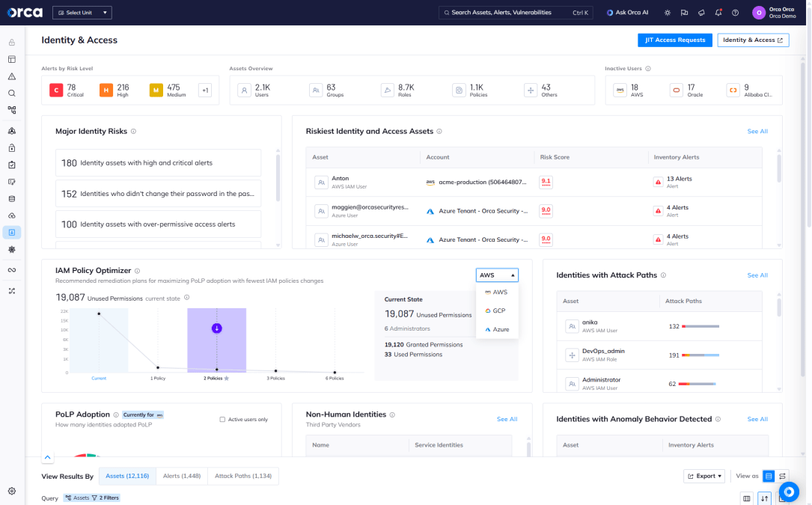Click the magnifier discovery icon in sidebar
The image size is (812, 505).
[x=12, y=94]
